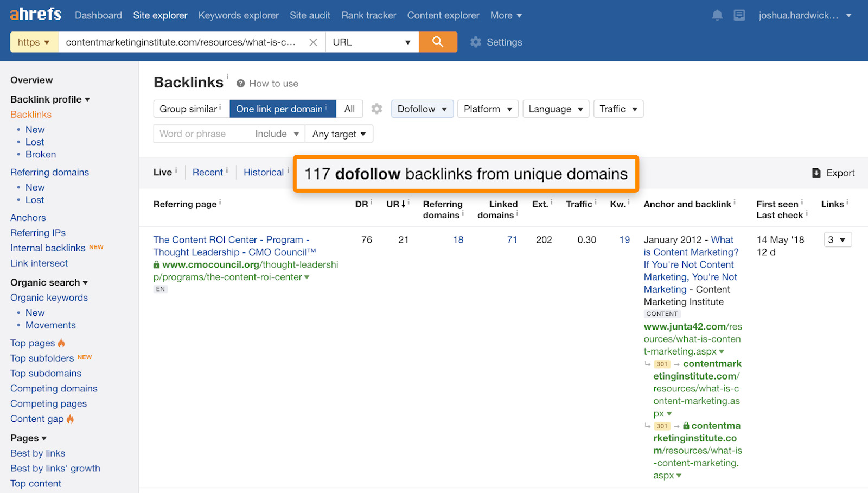Click the orange search magnifier button
The width and height of the screenshot is (868, 493).
437,42
